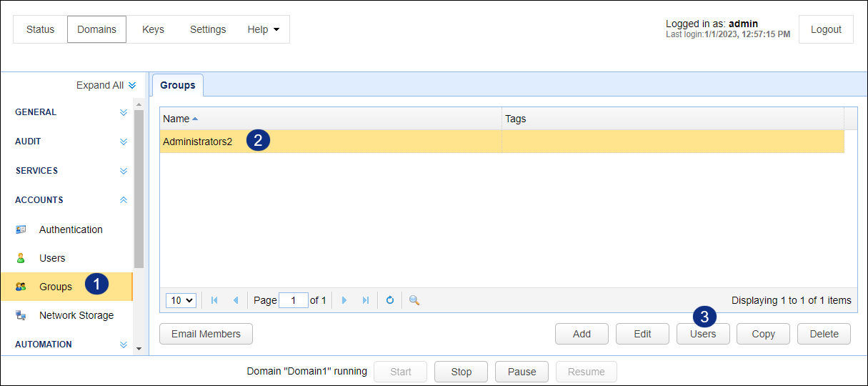Open the Domains tab
The width and height of the screenshot is (868, 386).
tap(97, 29)
